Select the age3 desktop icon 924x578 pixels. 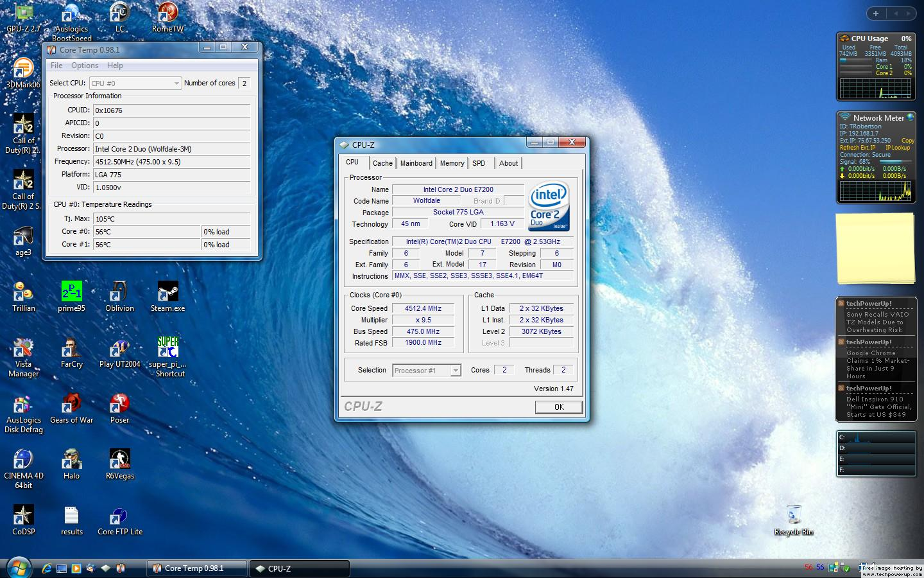23,242
